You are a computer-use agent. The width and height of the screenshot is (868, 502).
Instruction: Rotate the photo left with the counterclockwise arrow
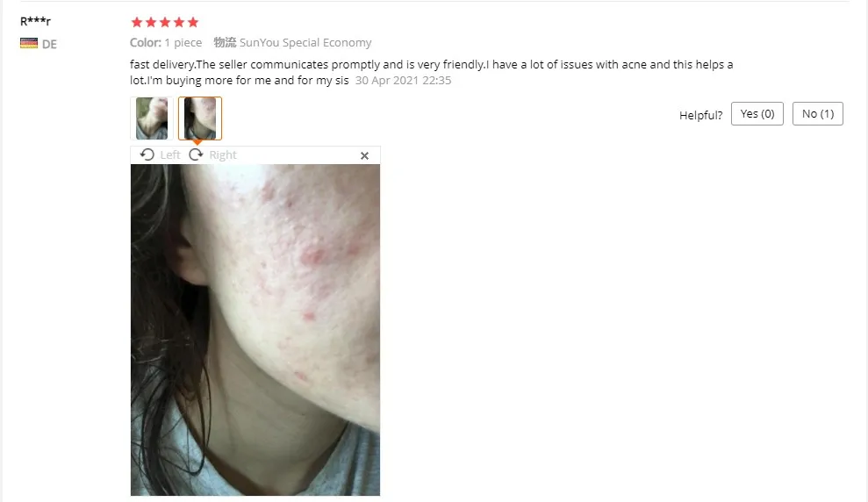(x=147, y=155)
